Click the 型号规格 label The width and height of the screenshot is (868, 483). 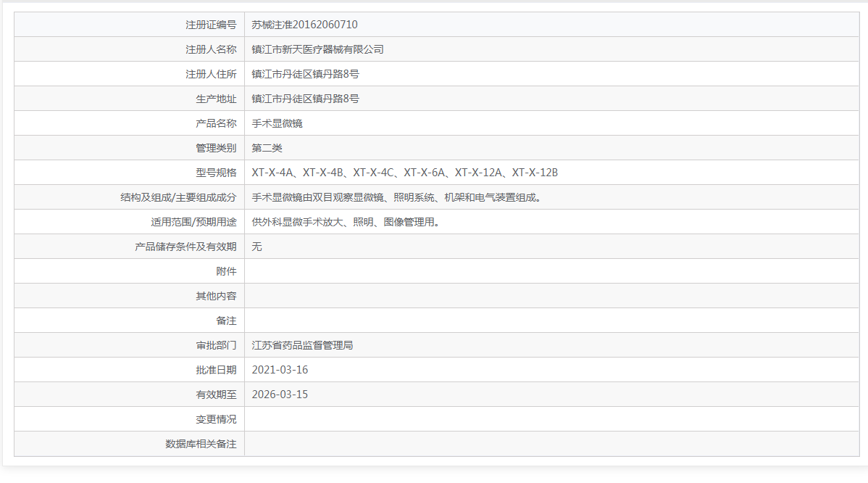point(216,173)
